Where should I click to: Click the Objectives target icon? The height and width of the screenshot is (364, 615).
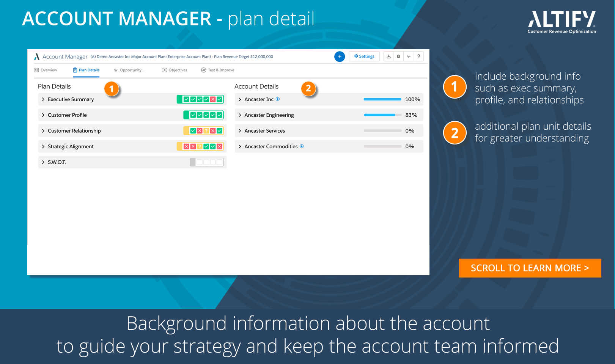[x=165, y=70]
